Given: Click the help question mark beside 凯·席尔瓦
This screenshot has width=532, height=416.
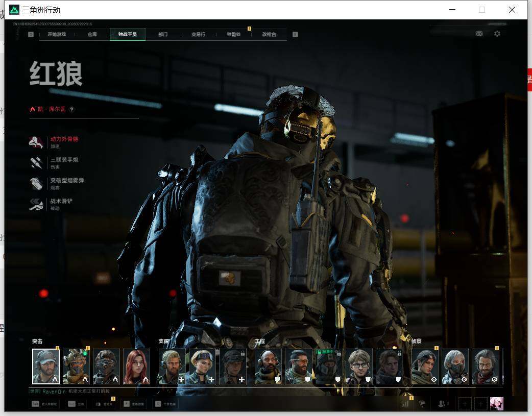Looking at the screenshot, I should click(x=71, y=109).
